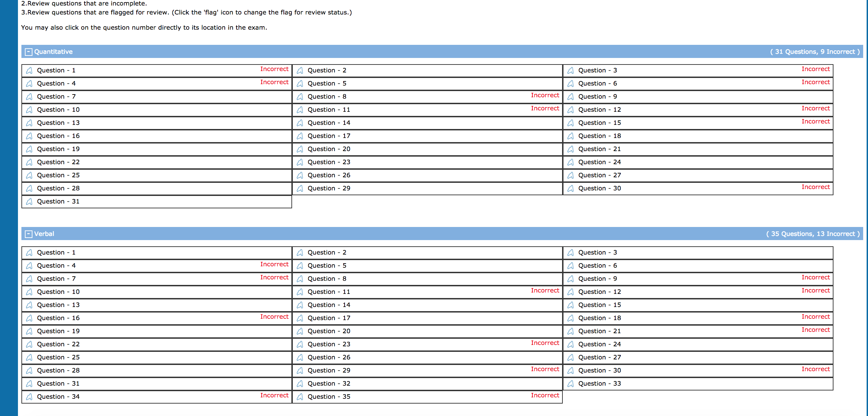Flag Verbal Question 4 for review
The height and width of the screenshot is (416, 868).
[29, 266]
